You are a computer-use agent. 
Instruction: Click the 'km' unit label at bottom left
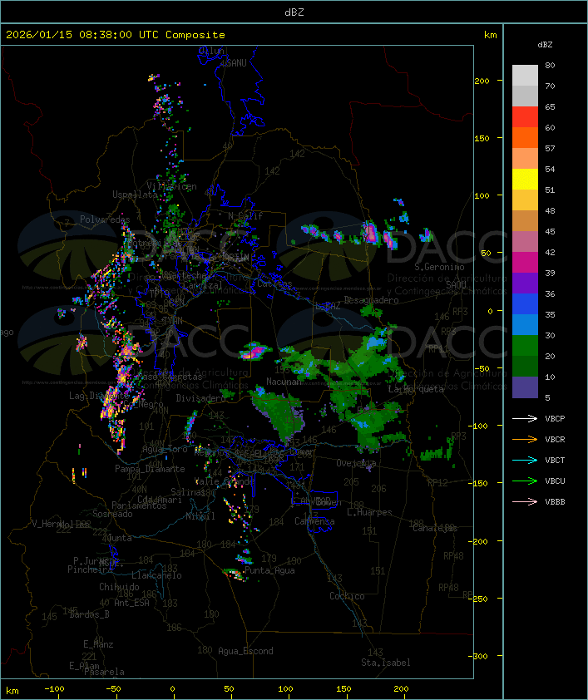pyautogui.click(x=12, y=691)
